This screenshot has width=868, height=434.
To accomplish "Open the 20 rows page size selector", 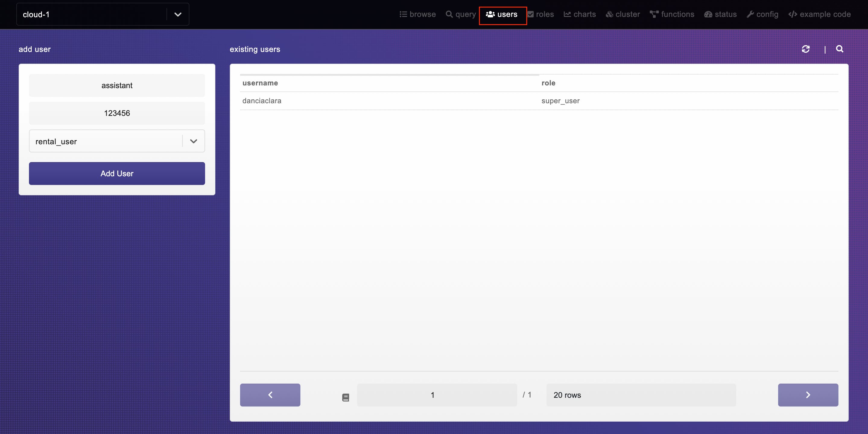I will 641,395.
